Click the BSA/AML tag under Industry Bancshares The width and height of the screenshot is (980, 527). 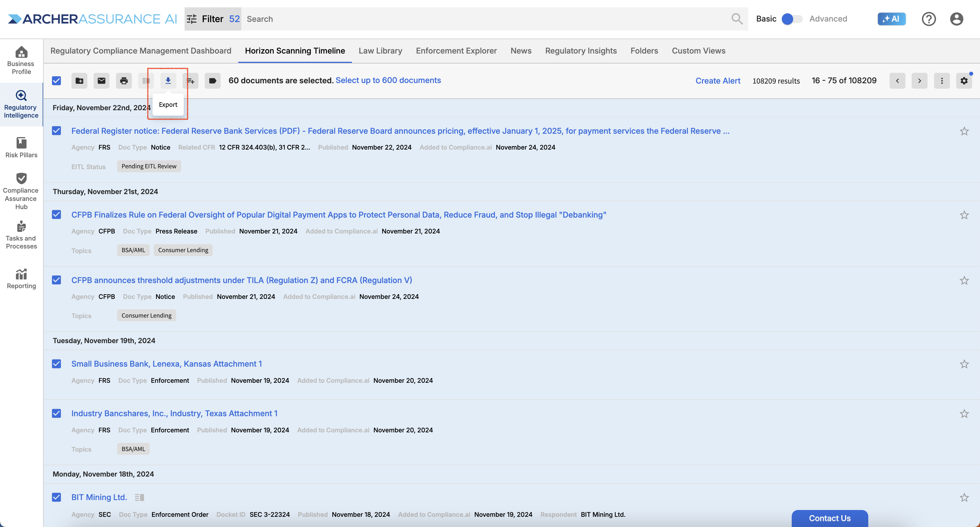tap(133, 449)
